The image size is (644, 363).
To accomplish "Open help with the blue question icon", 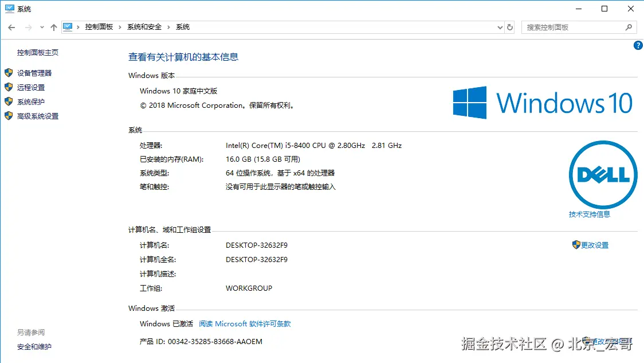I will coord(638,45).
